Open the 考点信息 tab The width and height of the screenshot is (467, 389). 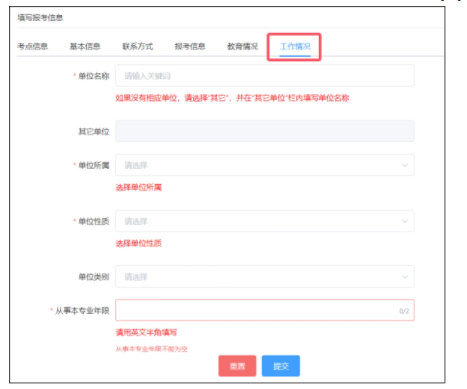coord(32,46)
